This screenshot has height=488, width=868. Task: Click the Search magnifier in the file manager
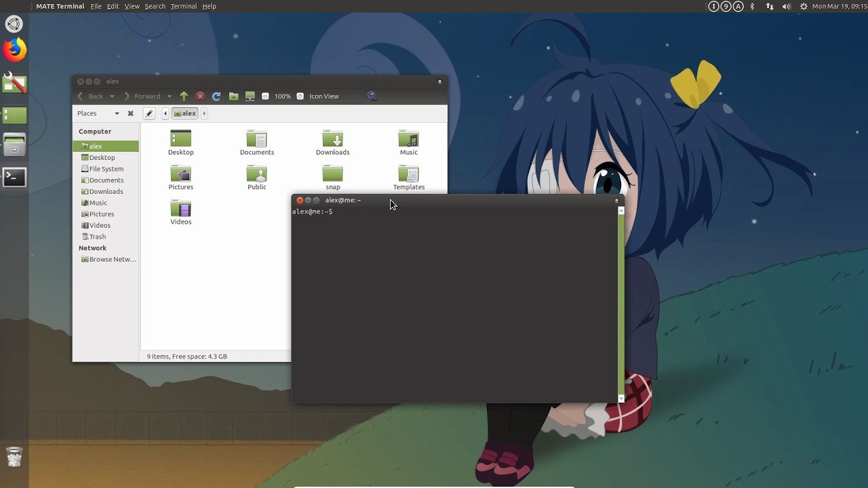click(372, 96)
